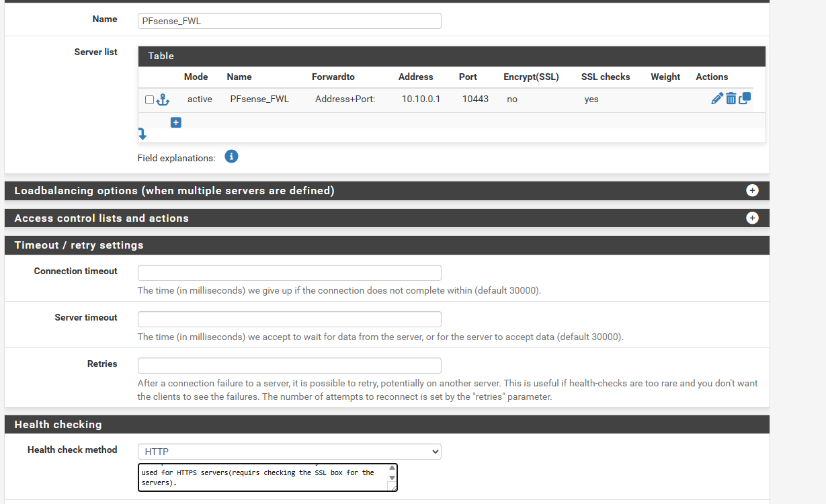Click the 10443 port cell
The height and width of the screenshot is (504, 826).
pos(475,99)
